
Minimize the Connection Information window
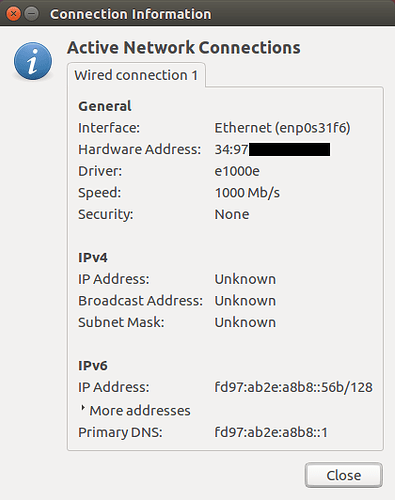pos(32,14)
